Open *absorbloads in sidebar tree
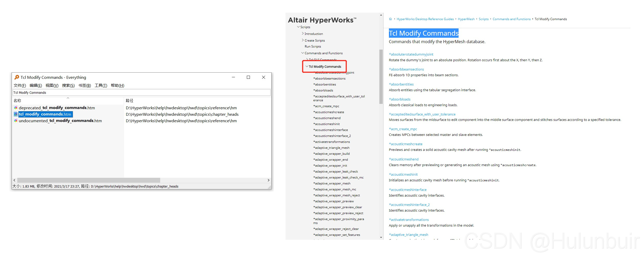Viewport: 644px width, 255px height. (323, 90)
